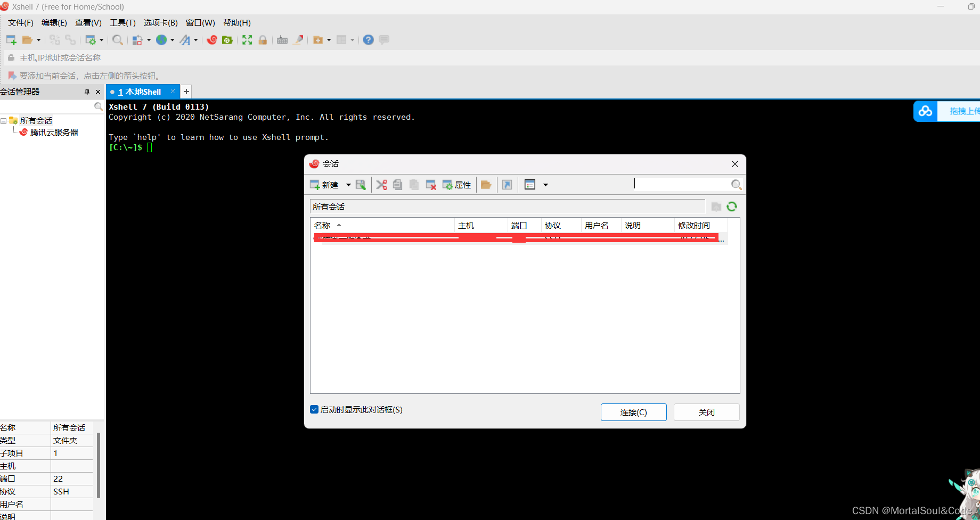Sort sessions by 修改时间 column header
The height and width of the screenshot is (520, 980).
tap(700, 225)
